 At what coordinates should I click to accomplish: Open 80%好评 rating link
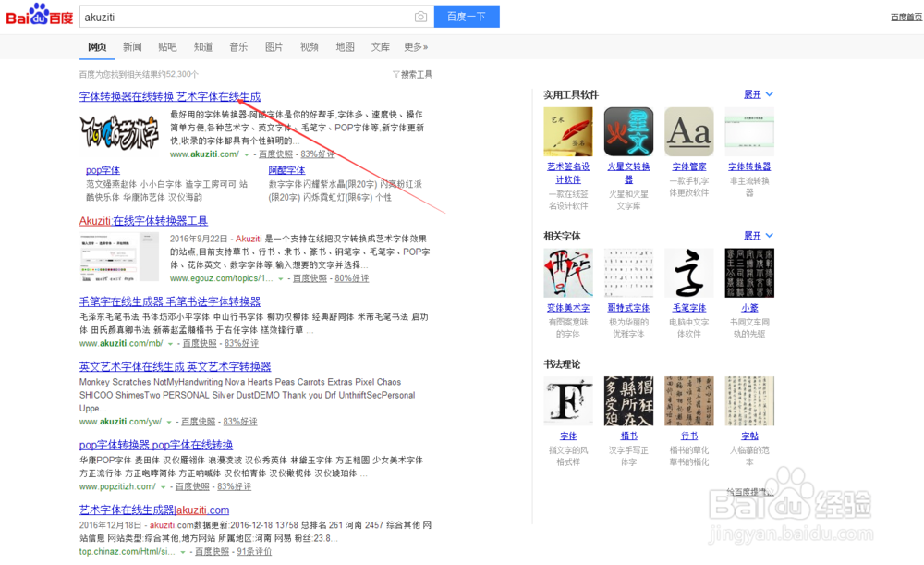pos(352,278)
